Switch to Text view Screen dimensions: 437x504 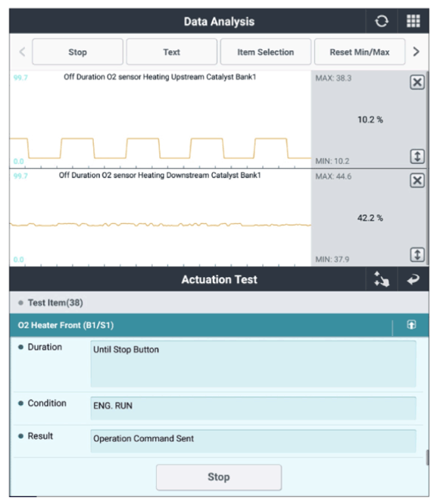[171, 51]
